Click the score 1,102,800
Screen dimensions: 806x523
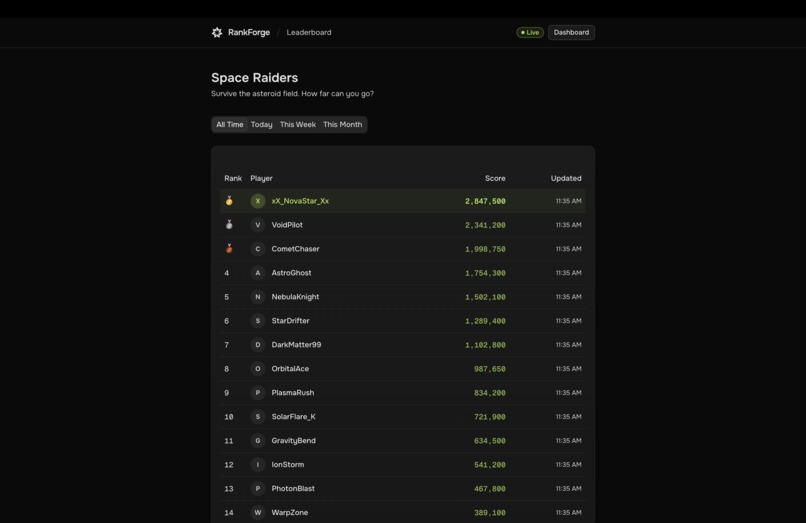(485, 345)
